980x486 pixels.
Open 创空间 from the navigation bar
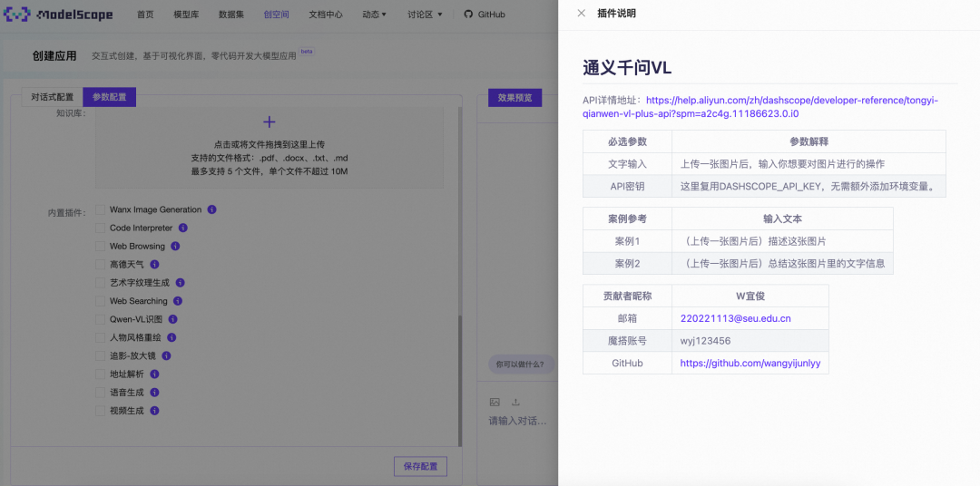(x=276, y=15)
